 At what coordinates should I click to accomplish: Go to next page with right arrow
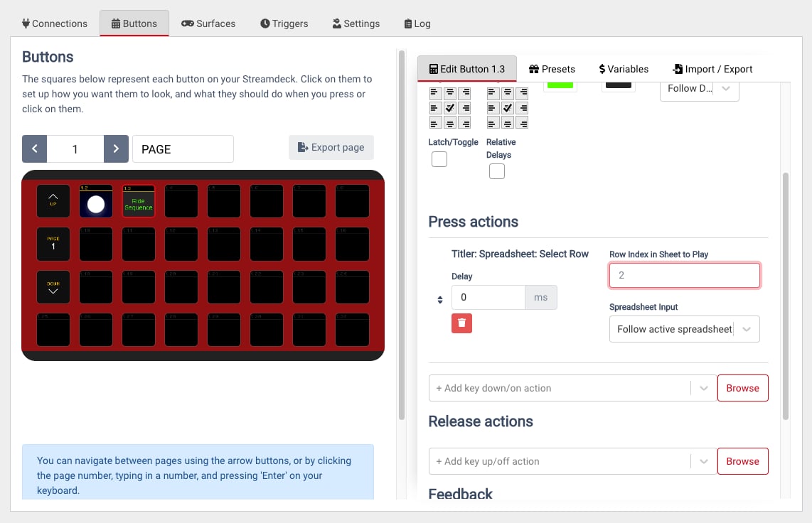click(x=116, y=149)
